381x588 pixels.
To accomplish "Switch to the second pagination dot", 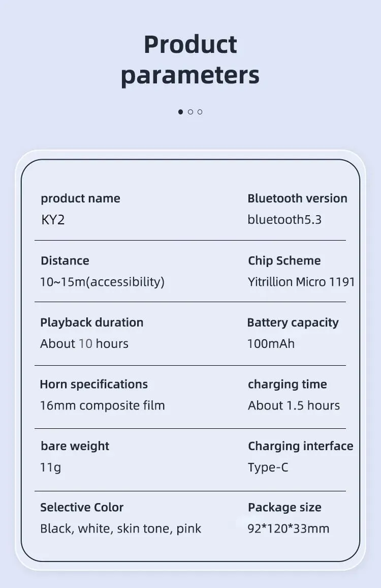I will point(190,112).
